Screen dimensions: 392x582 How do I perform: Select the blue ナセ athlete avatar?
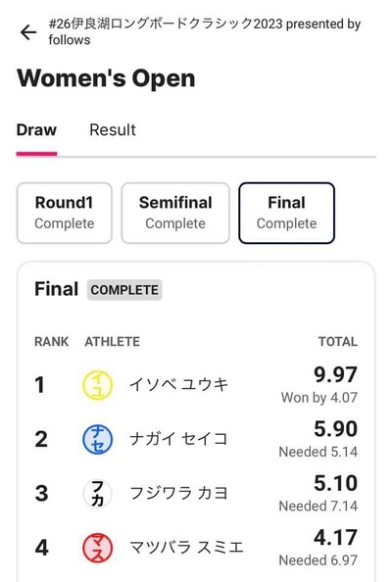click(x=97, y=439)
